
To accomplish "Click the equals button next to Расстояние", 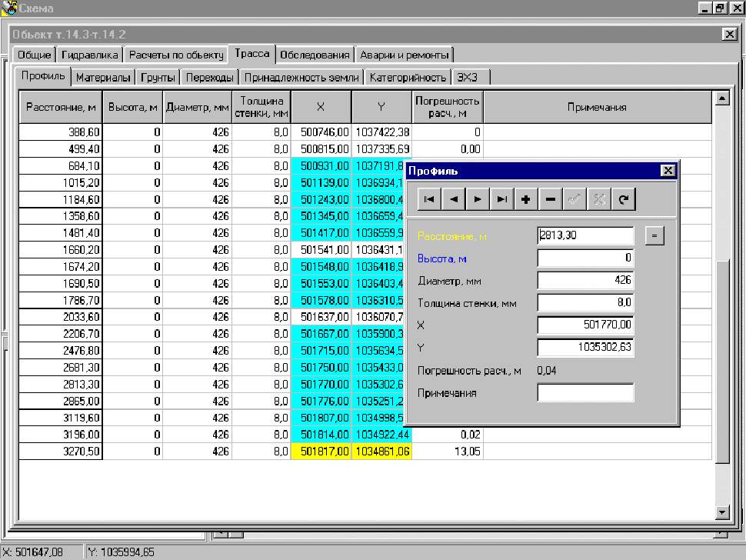I will (654, 235).
